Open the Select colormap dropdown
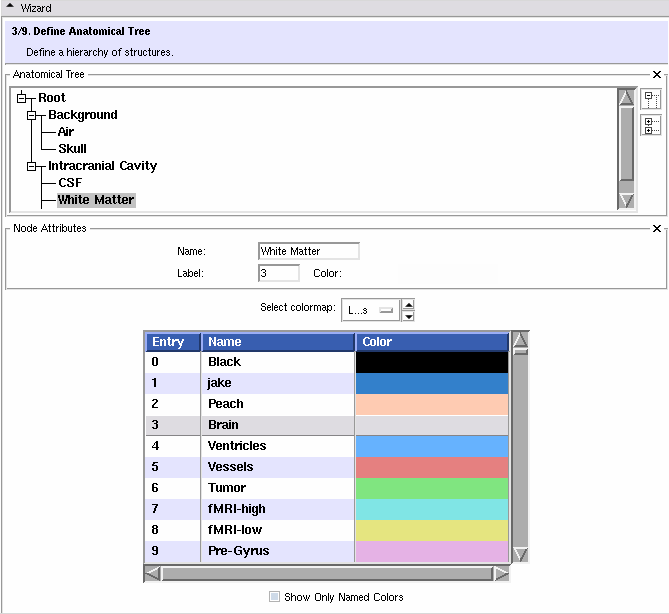Screen dimensions: 669x614 tap(368, 310)
